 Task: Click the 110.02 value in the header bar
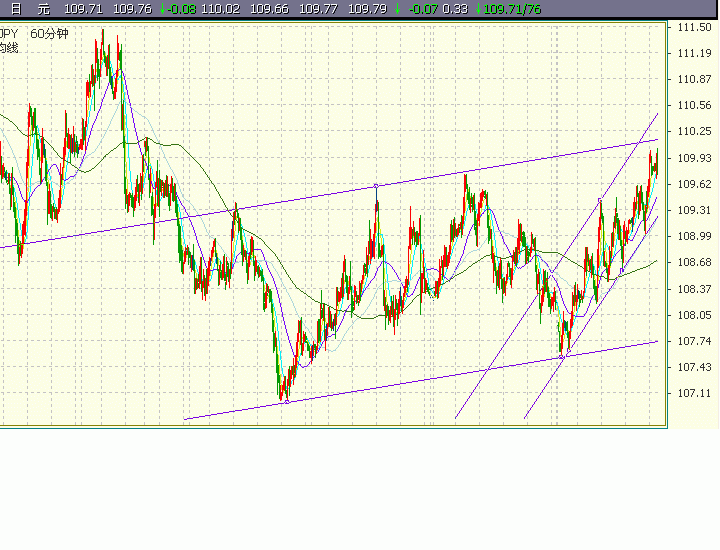pyautogui.click(x=220, y=9)
